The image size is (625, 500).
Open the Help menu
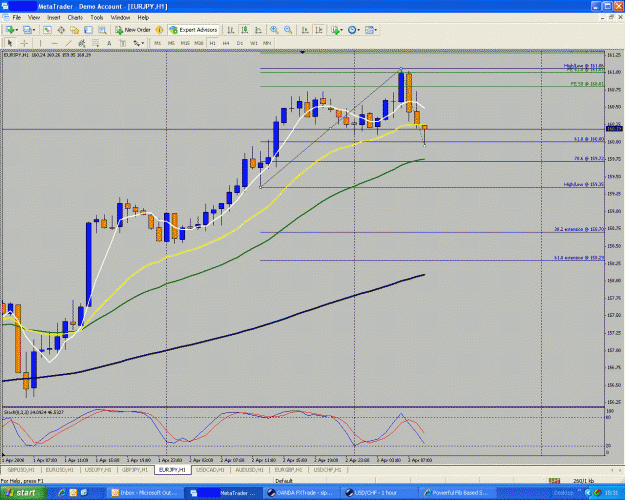coord(143,18)
